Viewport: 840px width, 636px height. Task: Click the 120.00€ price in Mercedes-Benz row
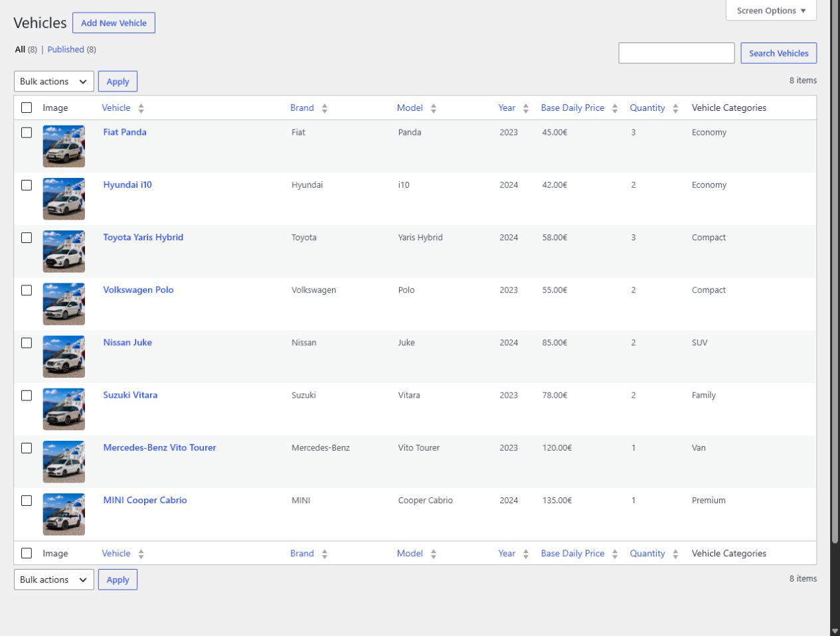(x=557, y=448)
